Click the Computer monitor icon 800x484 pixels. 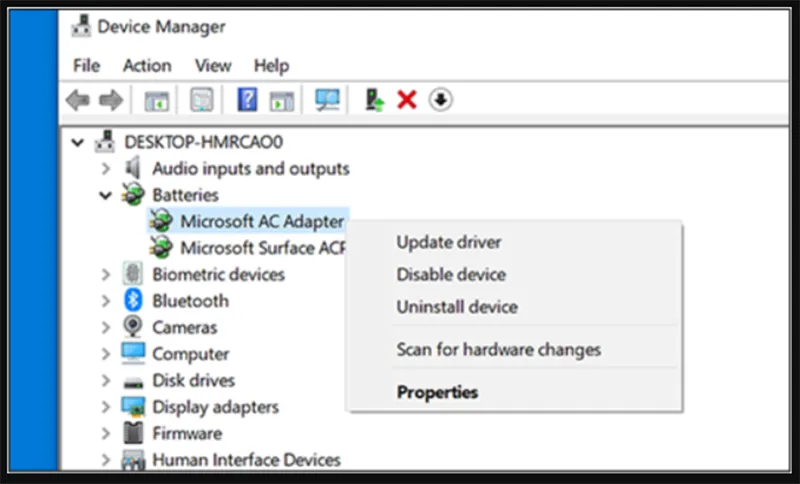(133, 353)
